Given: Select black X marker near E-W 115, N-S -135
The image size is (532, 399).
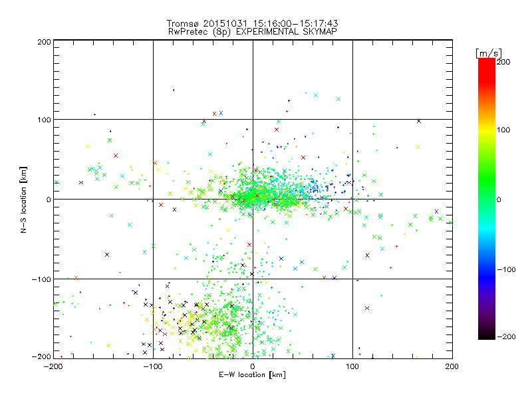Looking at the screenshot, I should pos(367,308).
